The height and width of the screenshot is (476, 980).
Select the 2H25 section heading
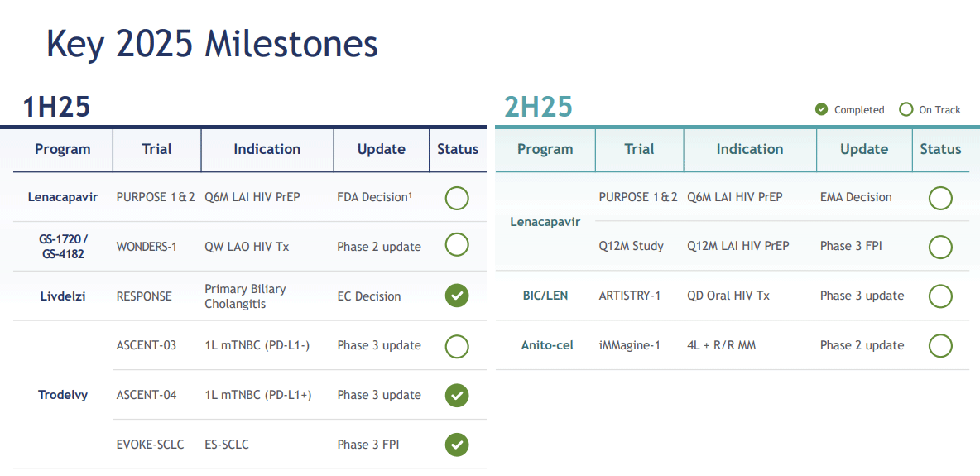point(539,107)
